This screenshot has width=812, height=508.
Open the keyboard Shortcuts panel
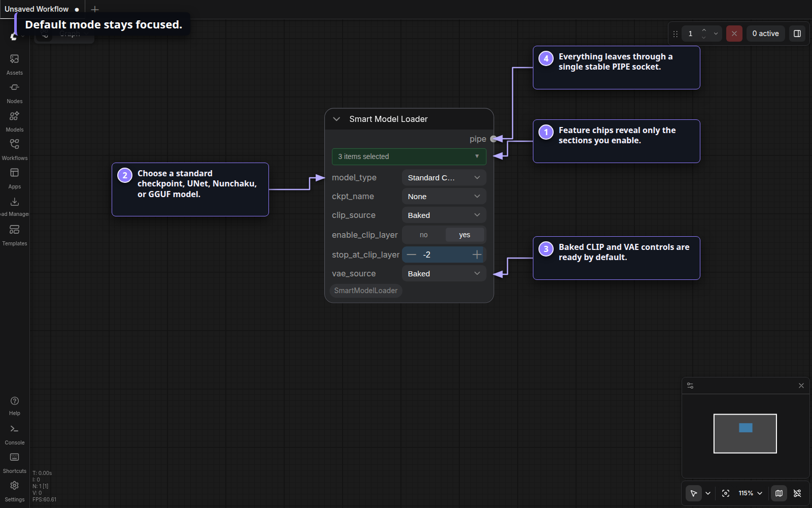pos(14,463)
